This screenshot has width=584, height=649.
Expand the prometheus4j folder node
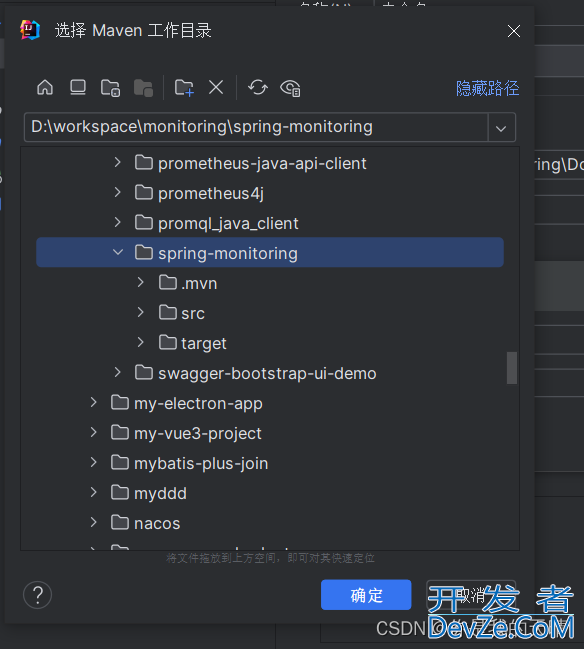point(118,192)
